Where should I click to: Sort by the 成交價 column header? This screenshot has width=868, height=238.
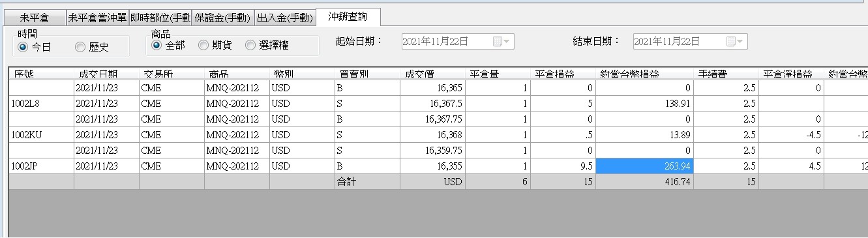point(432,74)
